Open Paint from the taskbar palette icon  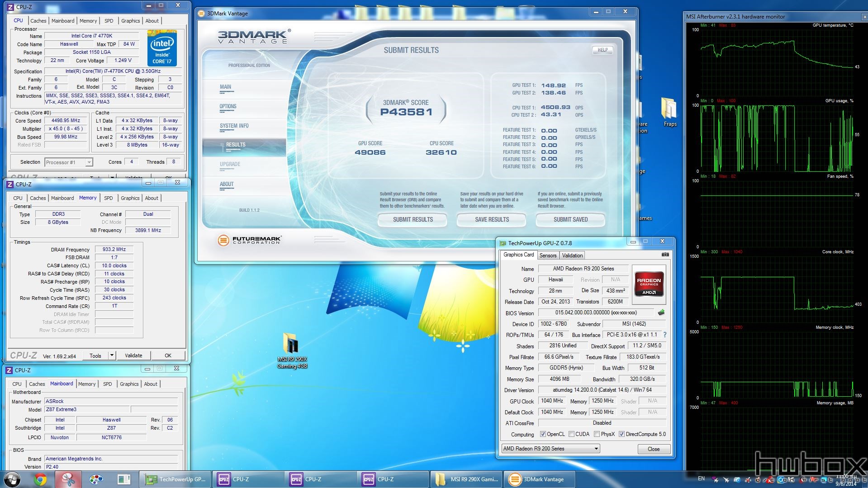pyautogui.click(x=96, y=479)
